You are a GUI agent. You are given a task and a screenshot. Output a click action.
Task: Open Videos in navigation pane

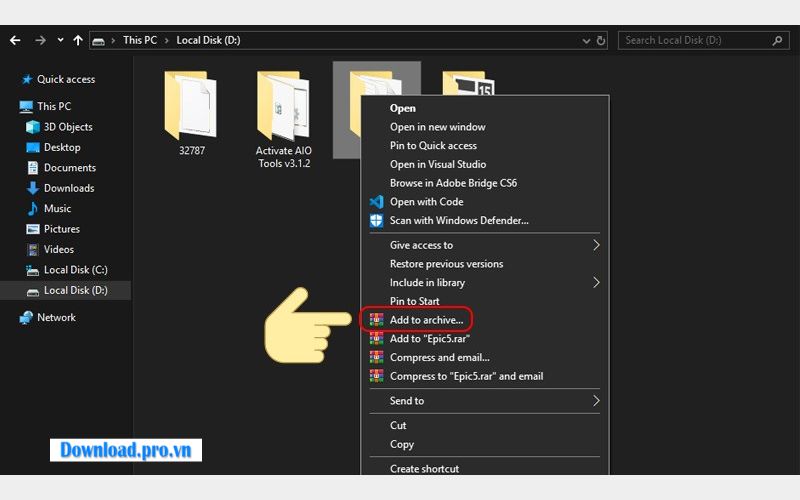[x=59, y=249]
